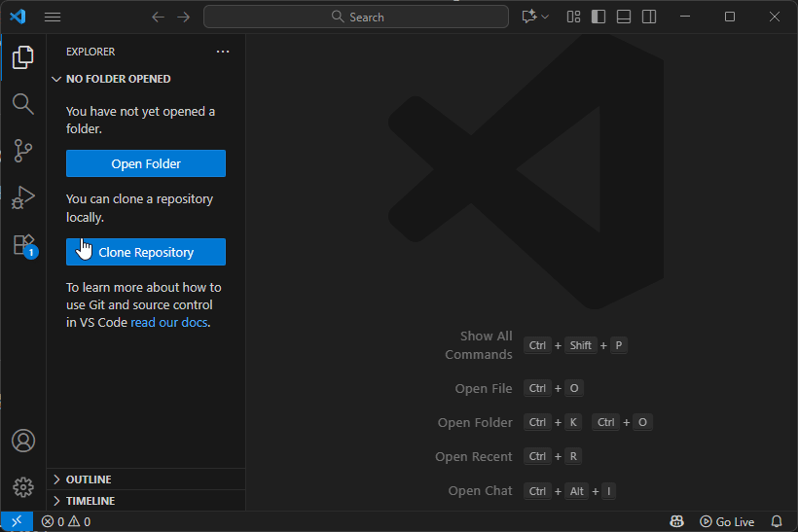
Task: Go forward with the right arrow
Action: 183,17
